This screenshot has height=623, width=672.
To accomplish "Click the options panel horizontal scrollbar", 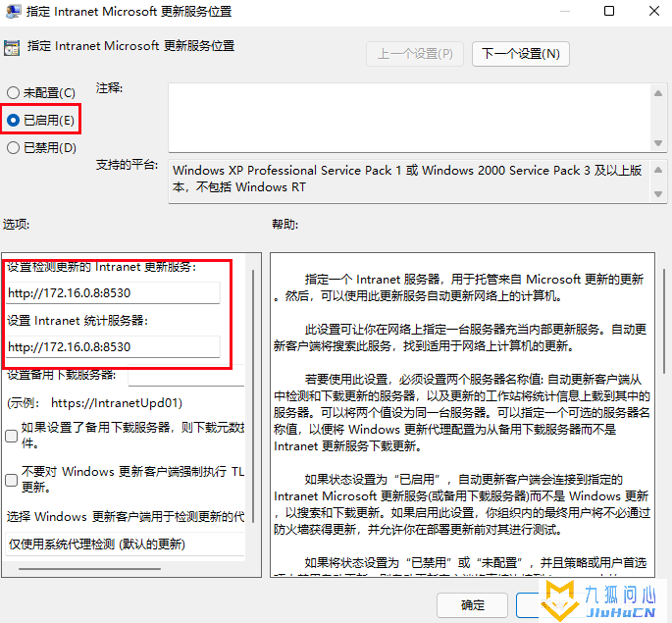I will click(89, 569).
